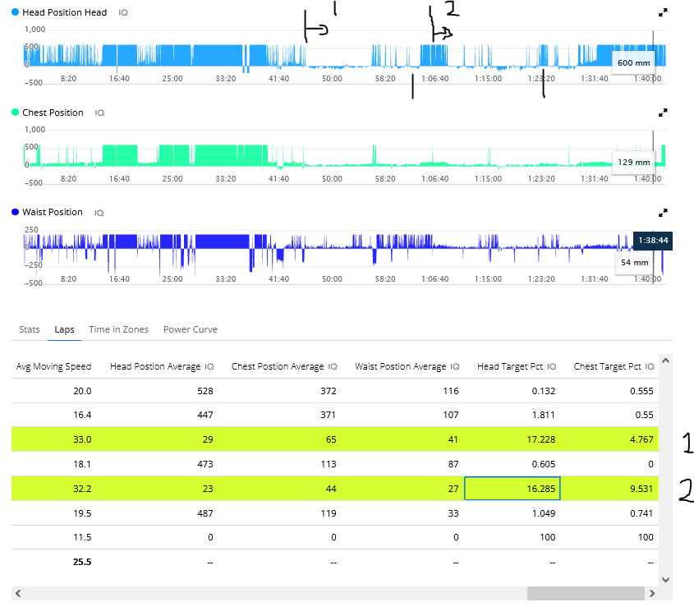Click the 1:38:44 time marker on Waist chart
694x616 pixels.
653,240
